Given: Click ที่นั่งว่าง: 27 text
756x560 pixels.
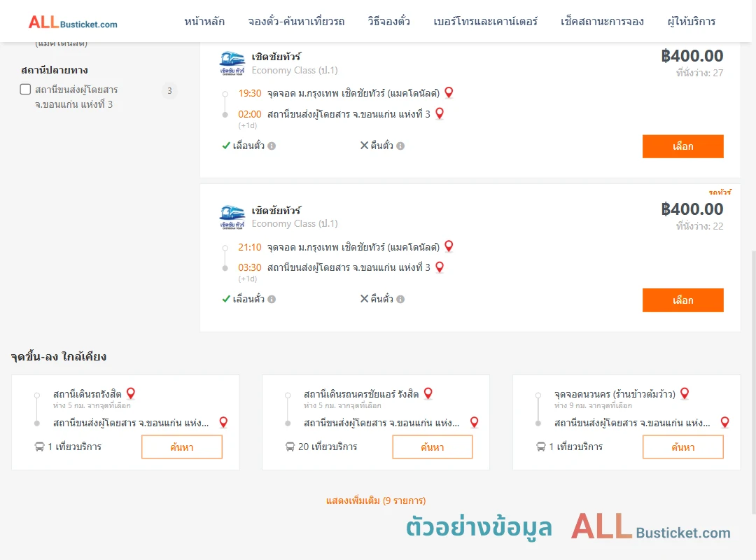Looking at the screenshot, I should [x=699, y=73].
